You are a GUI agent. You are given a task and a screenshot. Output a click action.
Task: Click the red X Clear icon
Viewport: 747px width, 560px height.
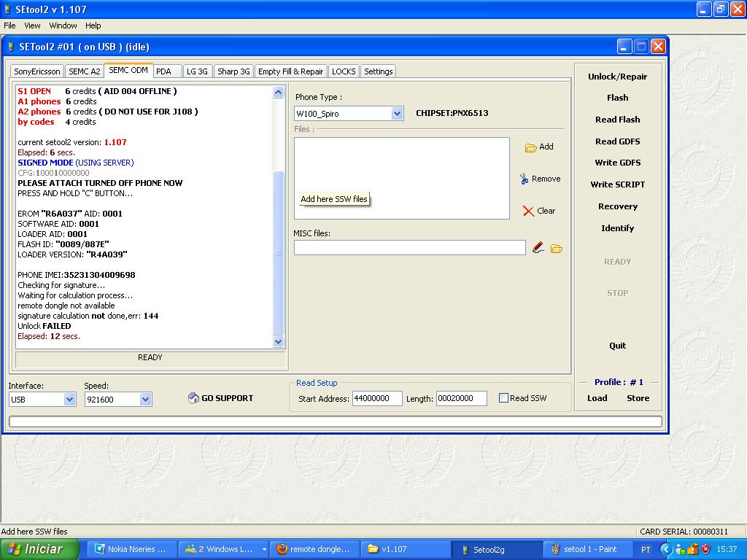(528, 211)
